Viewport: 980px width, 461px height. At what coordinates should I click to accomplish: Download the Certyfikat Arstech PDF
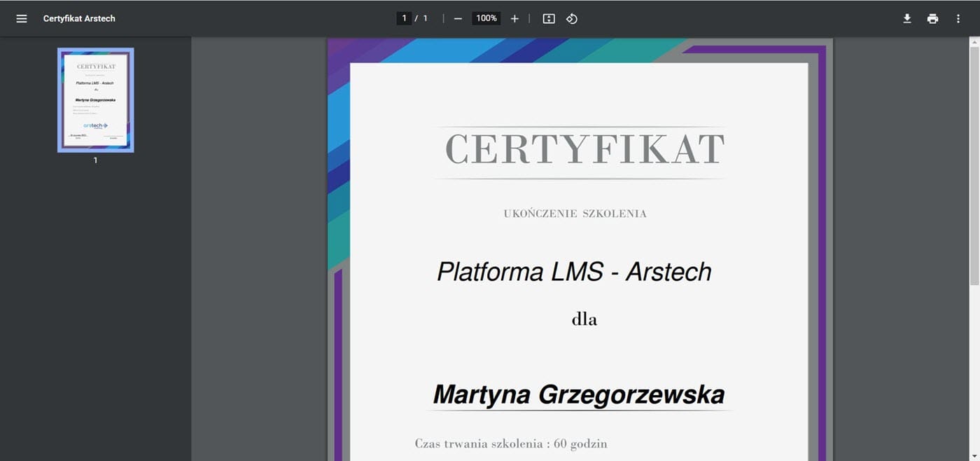click(907, 19)
